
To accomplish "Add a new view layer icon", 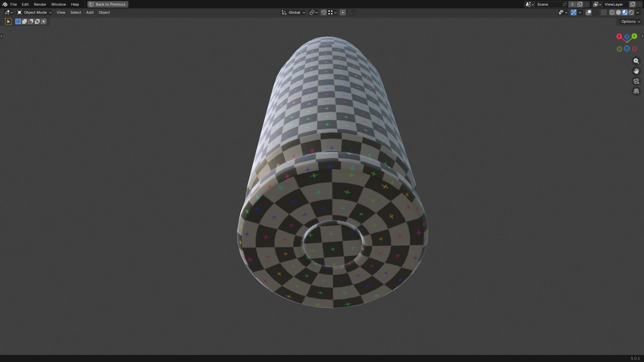I will [633, 4].
